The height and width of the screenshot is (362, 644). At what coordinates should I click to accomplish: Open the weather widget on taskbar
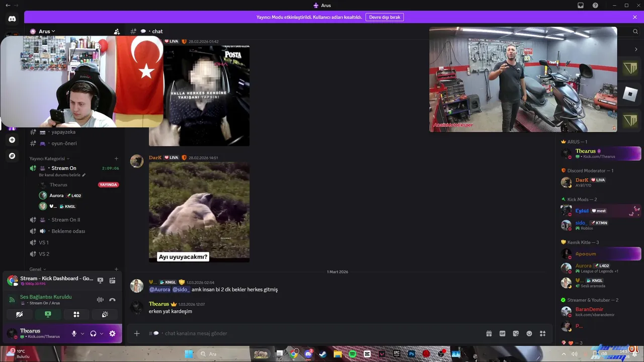pyautogui.click(x=18, y=354)
